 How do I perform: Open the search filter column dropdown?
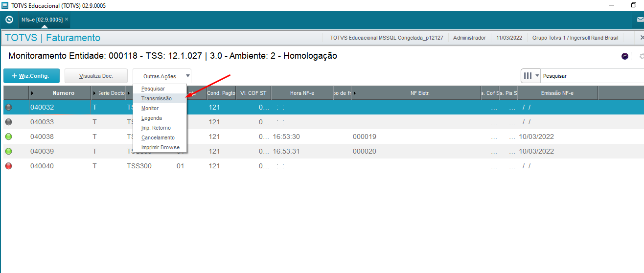[531, 76]
